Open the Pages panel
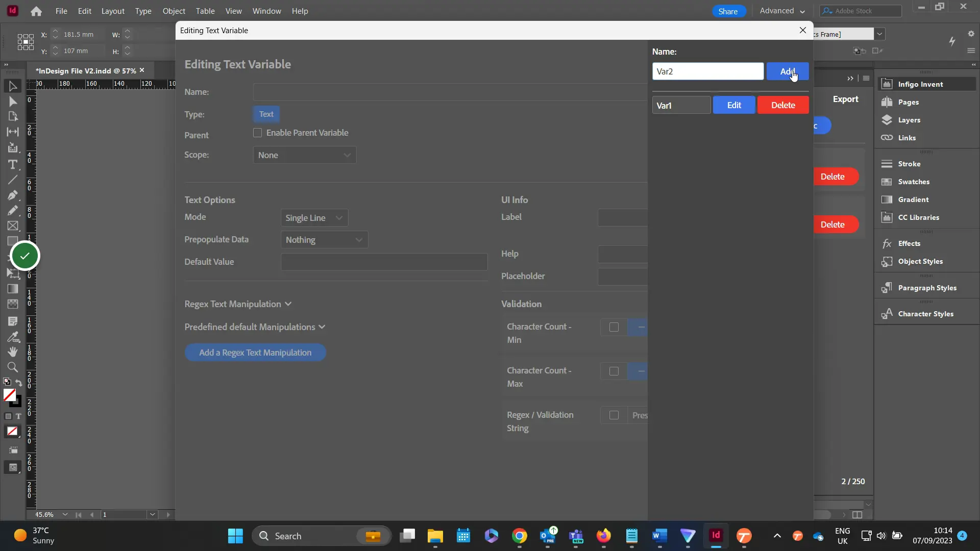Viewport: 980px width, 551px height. (x=908, y=102)
